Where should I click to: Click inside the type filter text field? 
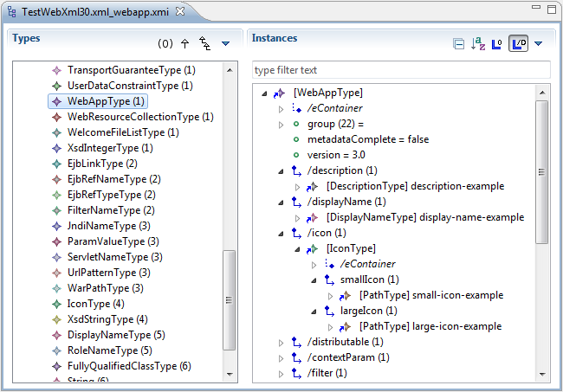tap(401, 70)
